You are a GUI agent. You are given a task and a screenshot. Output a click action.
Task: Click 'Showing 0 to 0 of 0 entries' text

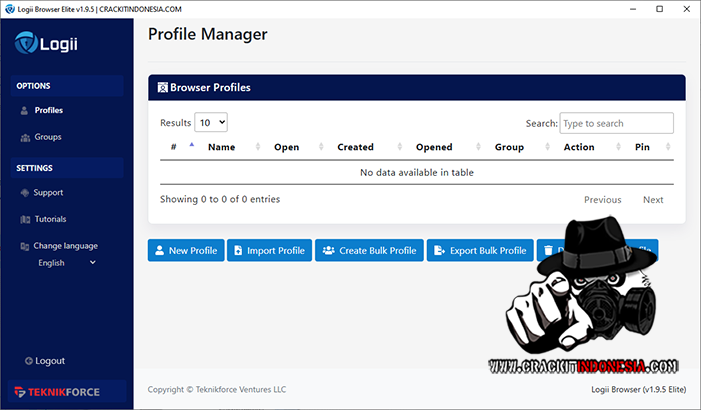coord(220,199)
